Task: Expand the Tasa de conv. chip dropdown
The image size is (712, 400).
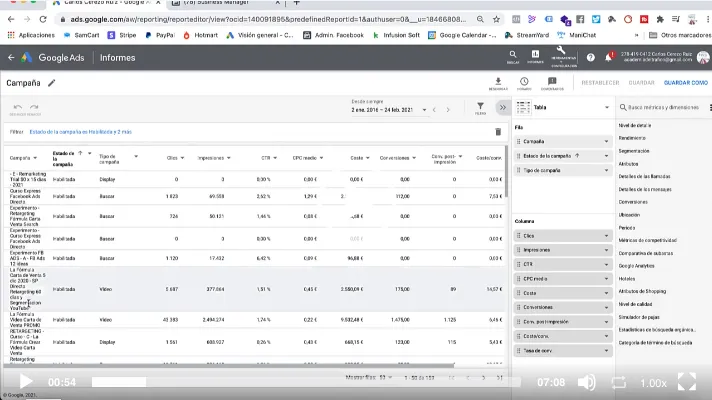Action: pos(606,351)
